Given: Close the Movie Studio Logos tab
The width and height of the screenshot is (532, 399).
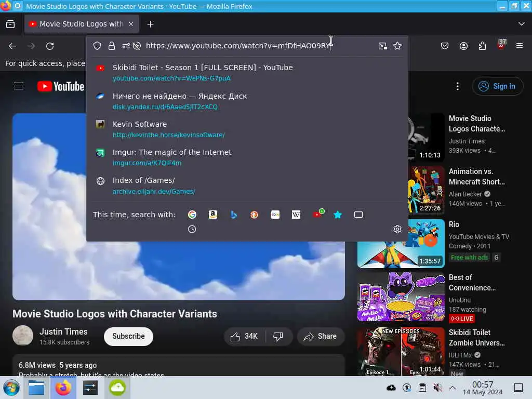Looking at the screenshot, I should point(130,24).
